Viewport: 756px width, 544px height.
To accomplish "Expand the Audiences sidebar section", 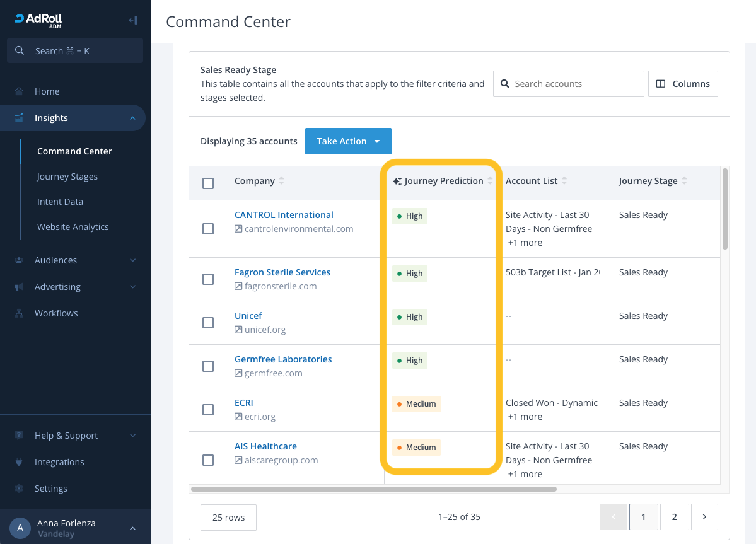I will pyautogui.click(x=75, y=260).
